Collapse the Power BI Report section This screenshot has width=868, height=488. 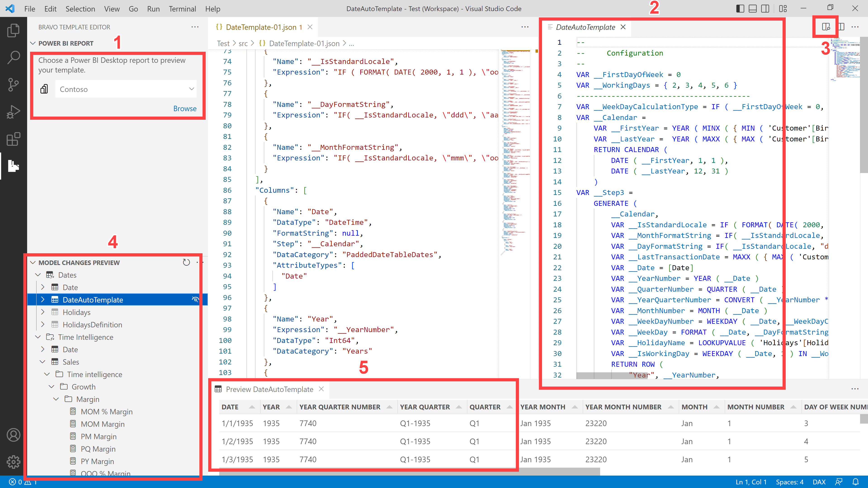pos(33,43)
